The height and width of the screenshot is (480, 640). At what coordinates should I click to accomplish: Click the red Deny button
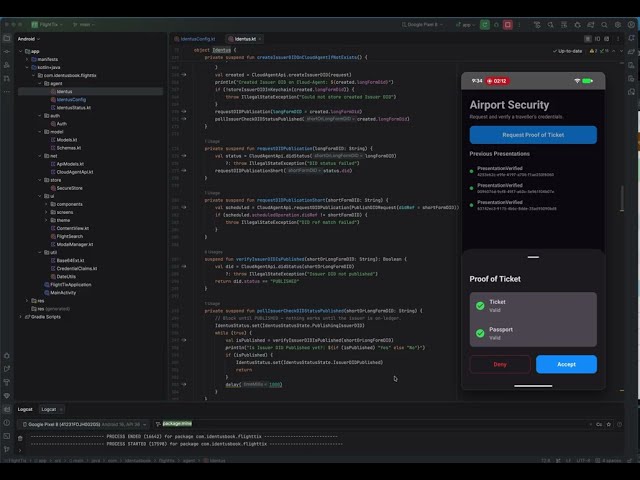point(500,364)
